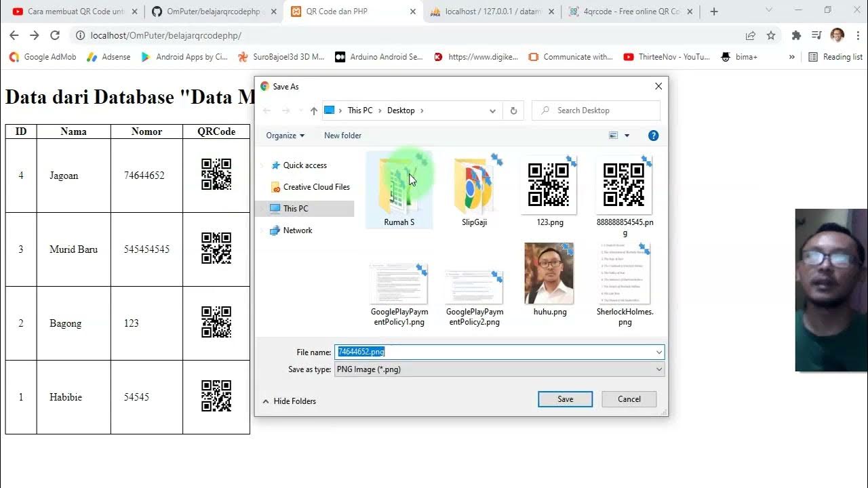Click the site info icon in address bar
Image resolution: width=868 pixels, height=488 pixels.
pos(80,35)
